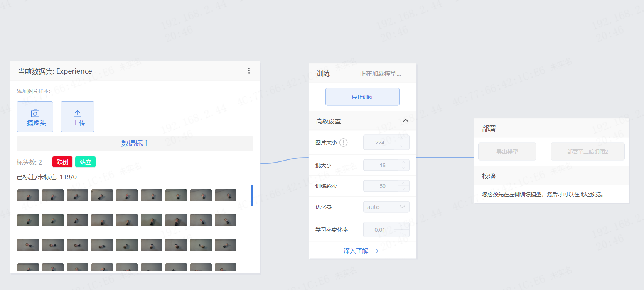
Task: Select the first thumbnail in the second row
Action: pos(28,220)
